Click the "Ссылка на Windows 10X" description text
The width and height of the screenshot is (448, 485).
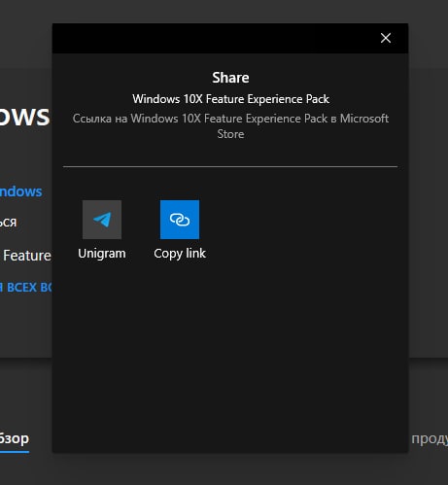(x=230, y=126)
